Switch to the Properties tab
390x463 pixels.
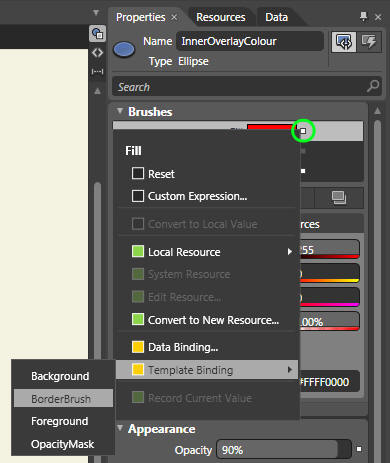coord(140,17)
